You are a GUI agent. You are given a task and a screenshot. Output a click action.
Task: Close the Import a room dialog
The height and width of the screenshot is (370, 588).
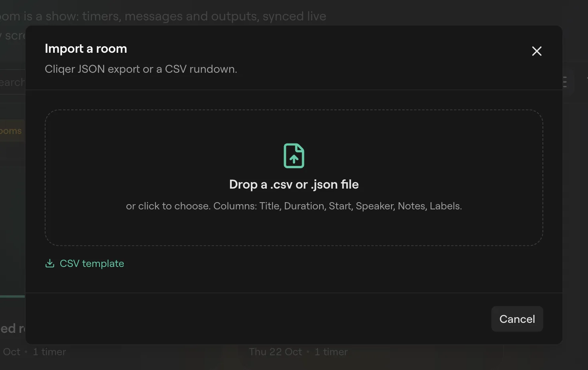[536, 51]
